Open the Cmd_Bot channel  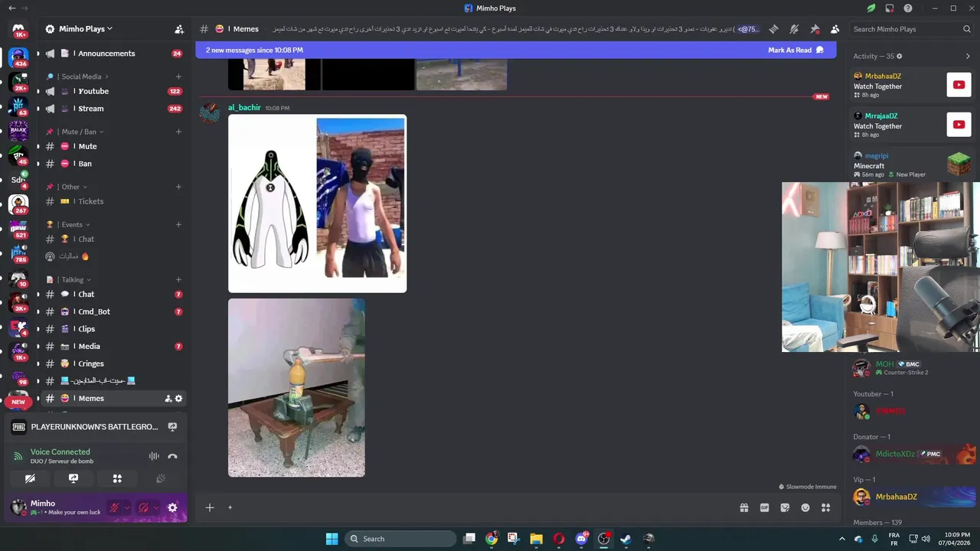113,311
